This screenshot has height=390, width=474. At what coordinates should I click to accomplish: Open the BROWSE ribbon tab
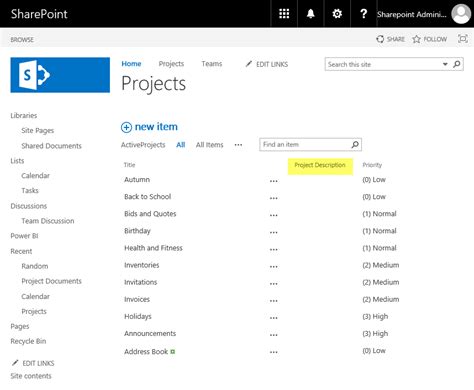click(x=22, y=39)
